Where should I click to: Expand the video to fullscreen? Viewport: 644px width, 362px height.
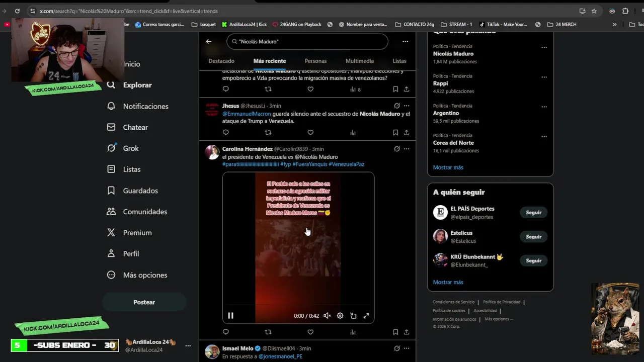pyautogui.click(x=366, y=316)
